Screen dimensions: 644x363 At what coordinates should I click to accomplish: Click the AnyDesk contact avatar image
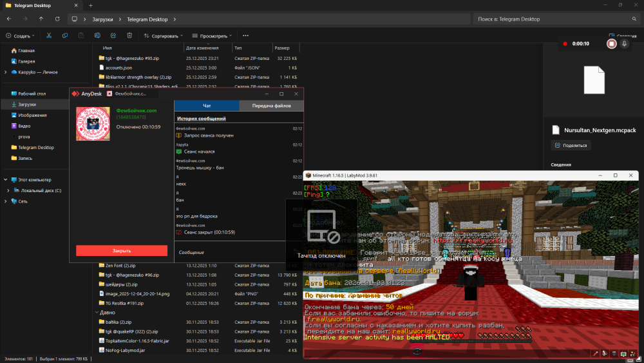[93, 124]
